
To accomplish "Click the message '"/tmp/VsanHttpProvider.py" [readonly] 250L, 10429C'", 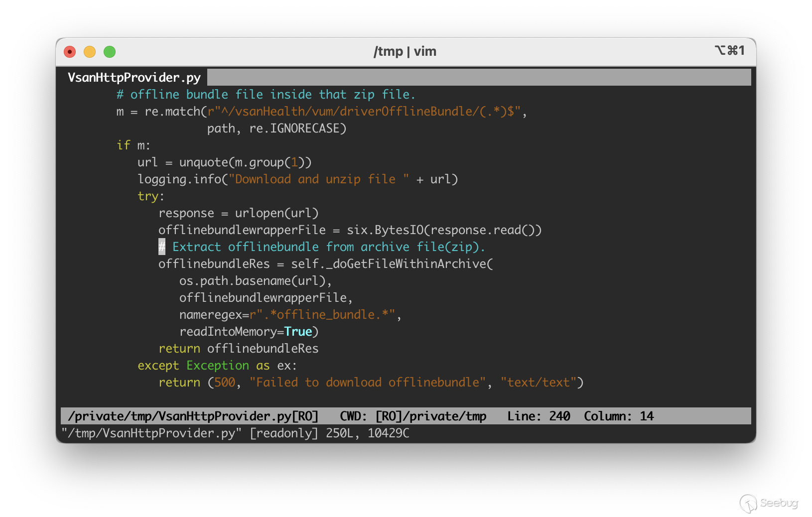I will coord(235,433).
